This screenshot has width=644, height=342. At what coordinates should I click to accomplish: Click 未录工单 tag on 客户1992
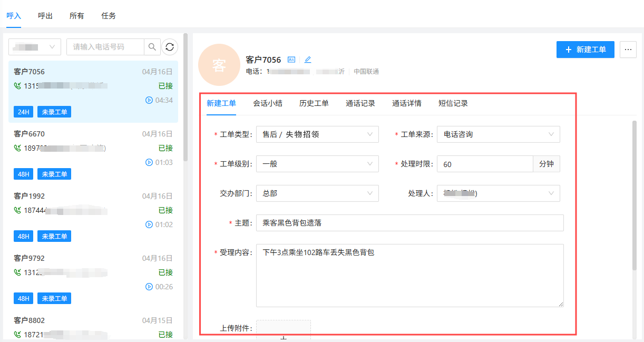(54, 236)
